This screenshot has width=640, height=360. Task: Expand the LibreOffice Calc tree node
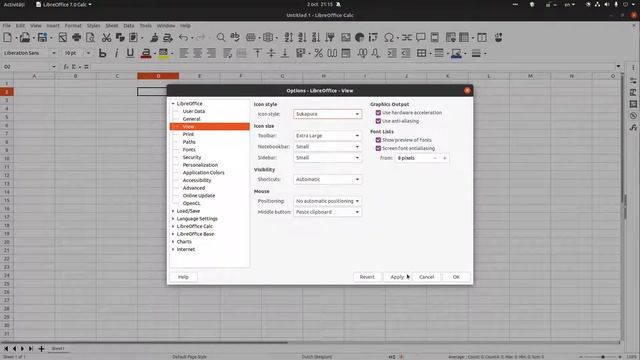point(173,226)
